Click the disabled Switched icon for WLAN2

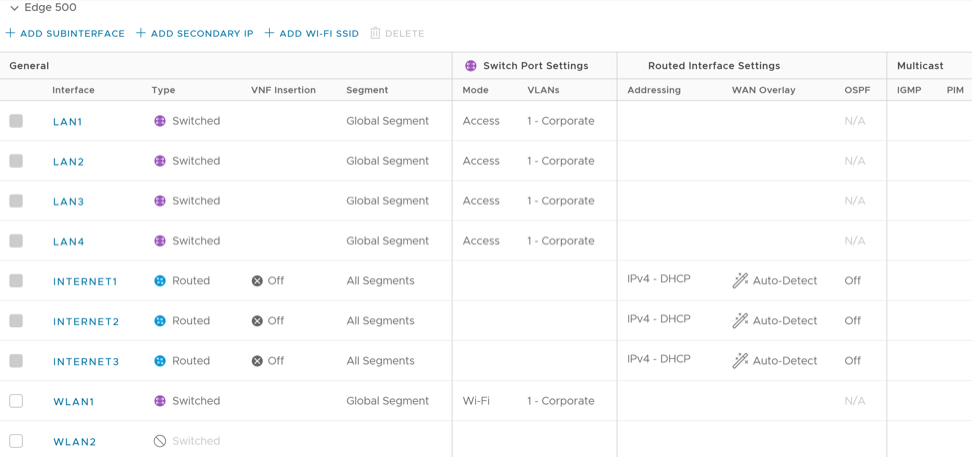159,441
